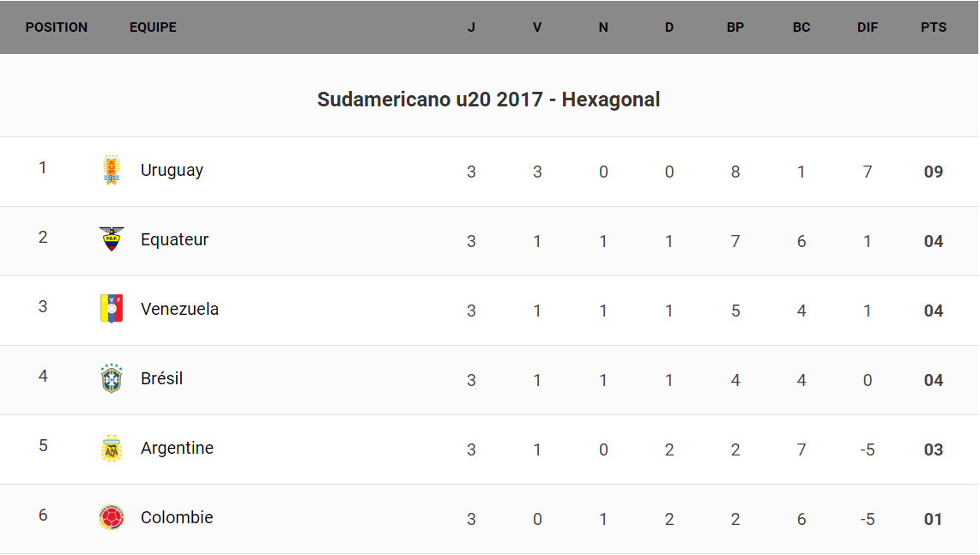
Task: Click the Sudamericano u20 2017 - Hexagonal title
Action: pyautogui.click(x=488, y=100)
